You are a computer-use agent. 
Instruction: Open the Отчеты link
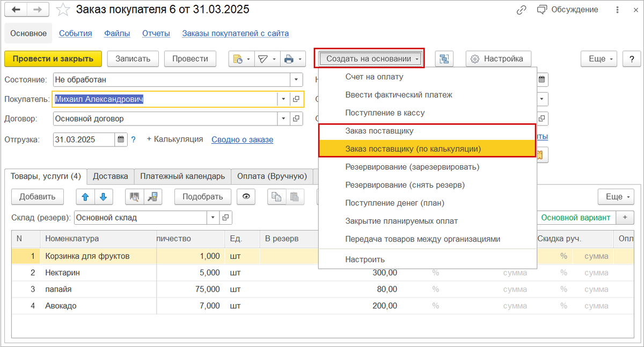pos(156,33)
